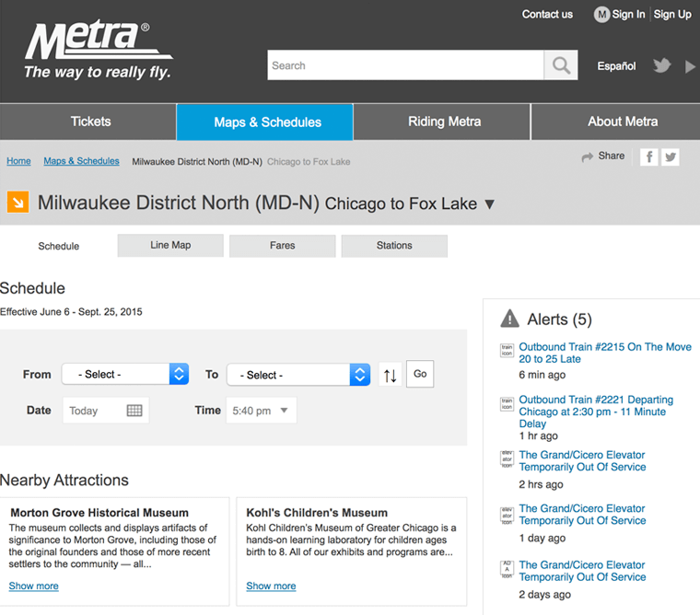Screen dimensions: 700x615
Task: Open the Maps & Schedules menu
Action: pos(265,122)
